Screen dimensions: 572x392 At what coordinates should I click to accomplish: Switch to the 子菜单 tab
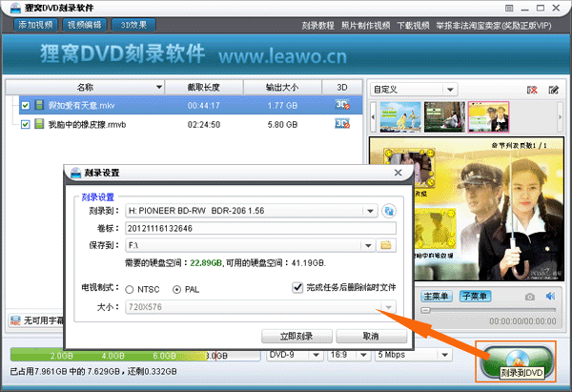pos(475,296)
